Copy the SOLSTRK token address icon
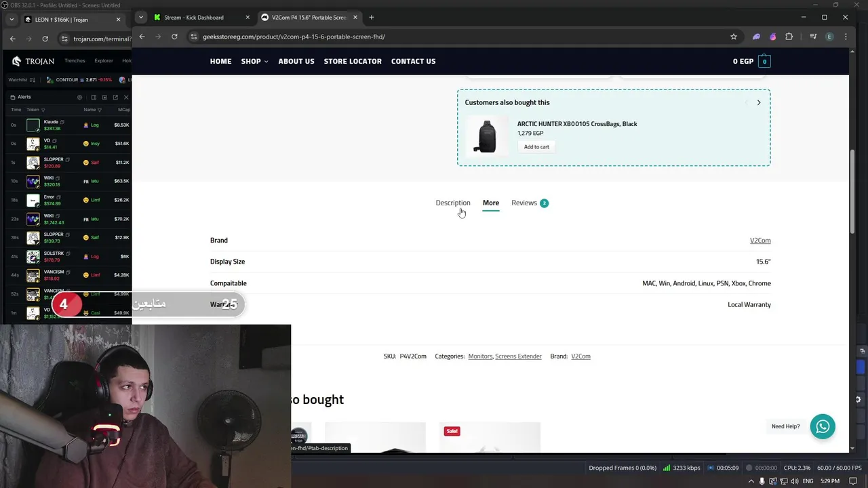Screen dimensions: 868x488 point(68,253)
